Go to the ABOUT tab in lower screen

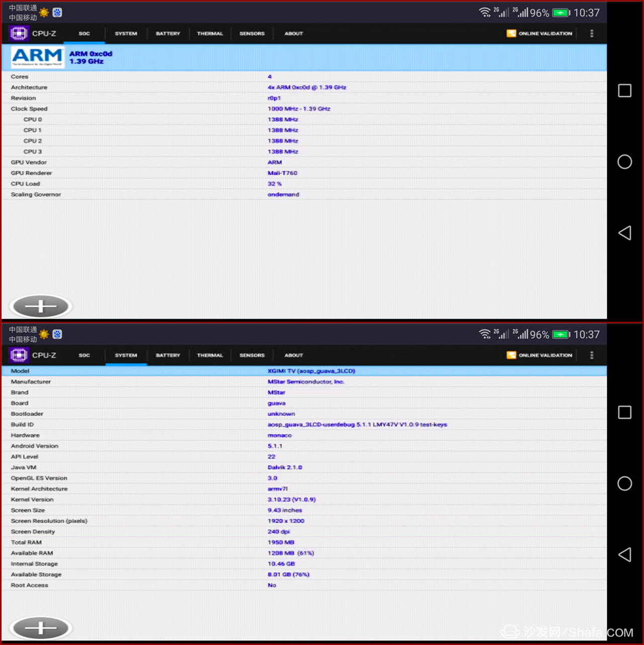coord(294,355)
